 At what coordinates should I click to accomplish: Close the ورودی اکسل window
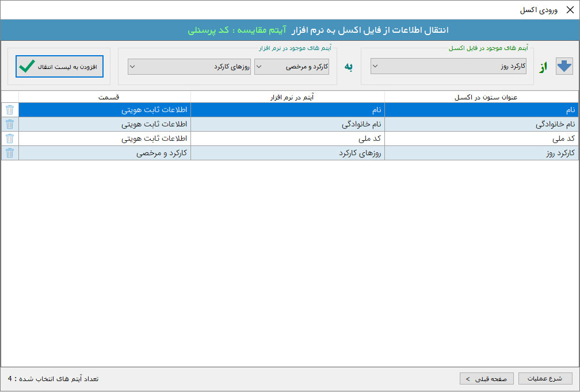[x=570, y=10]
